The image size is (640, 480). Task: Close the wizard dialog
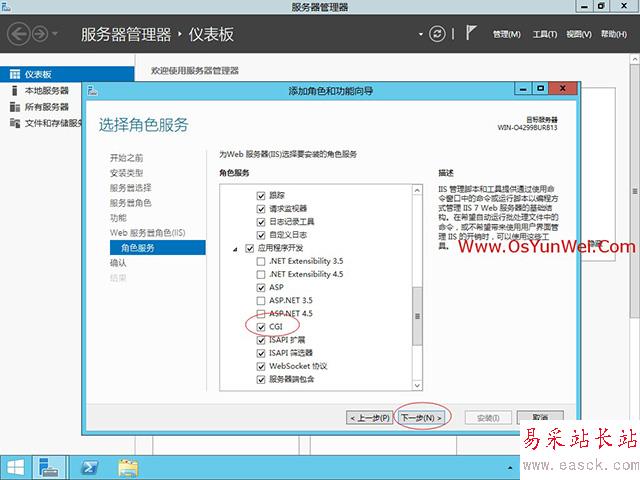pyautogui.click(x=563, y=88)
